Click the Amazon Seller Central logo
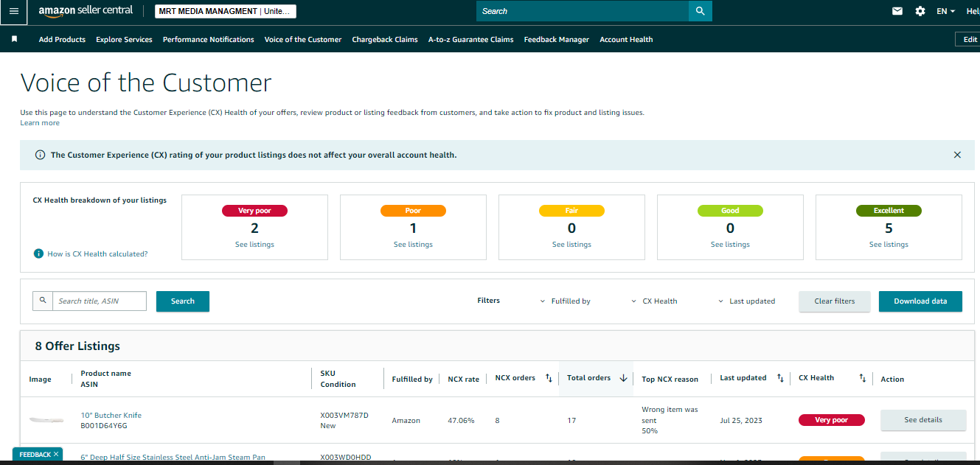 point(86,11)
